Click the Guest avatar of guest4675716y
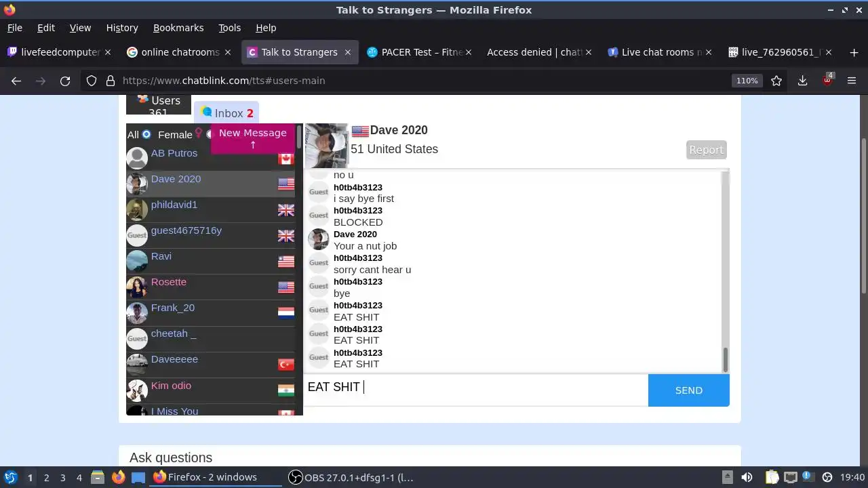This screenshot has height=488, width=868. pyautogui.click(x=137, y=235)
